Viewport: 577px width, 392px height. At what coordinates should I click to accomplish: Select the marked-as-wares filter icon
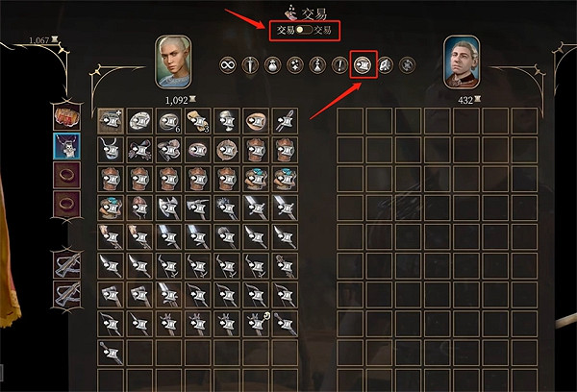[363, 65]
